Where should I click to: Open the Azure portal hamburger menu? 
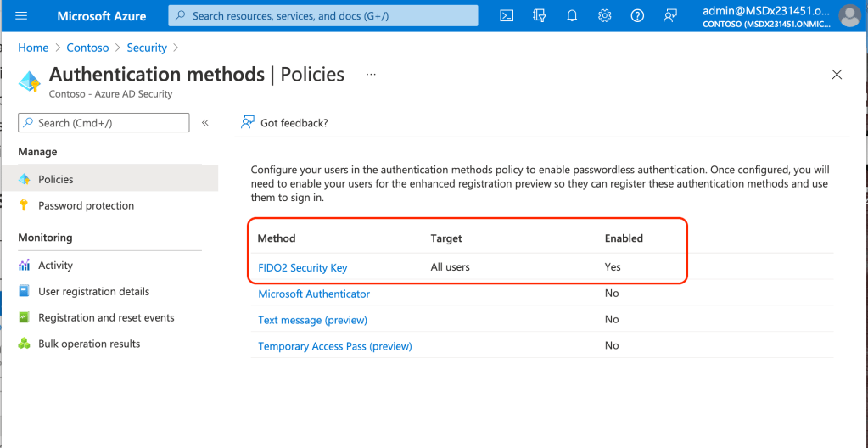coord(22,15)
